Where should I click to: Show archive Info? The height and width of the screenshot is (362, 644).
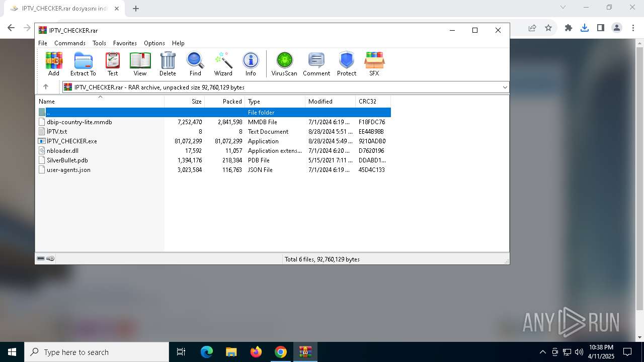(x=251, y=64)
